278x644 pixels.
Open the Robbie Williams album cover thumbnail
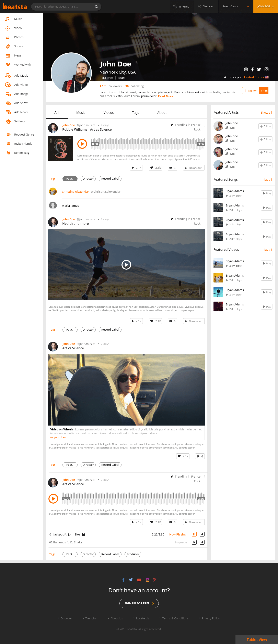pos(60,149)
